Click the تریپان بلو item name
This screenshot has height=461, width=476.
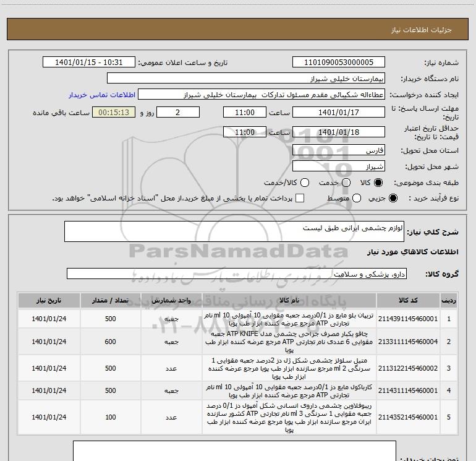pos(289,319)
